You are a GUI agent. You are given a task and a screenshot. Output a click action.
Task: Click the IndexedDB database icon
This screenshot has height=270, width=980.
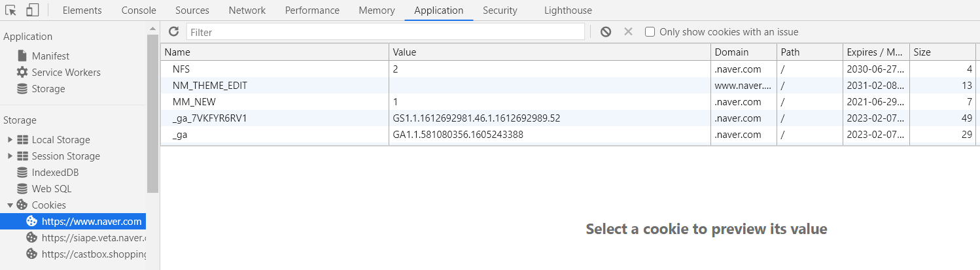point(22,172)
